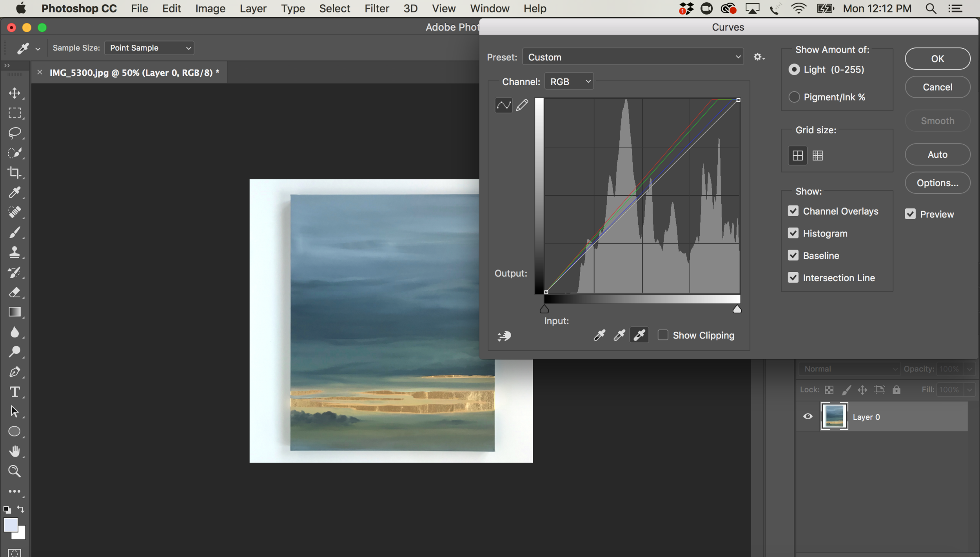The width and height of the screenshot is (980, 557).
Task: Open the eyedropper tool preset picker arrow
Action: (x=38, y=49)
